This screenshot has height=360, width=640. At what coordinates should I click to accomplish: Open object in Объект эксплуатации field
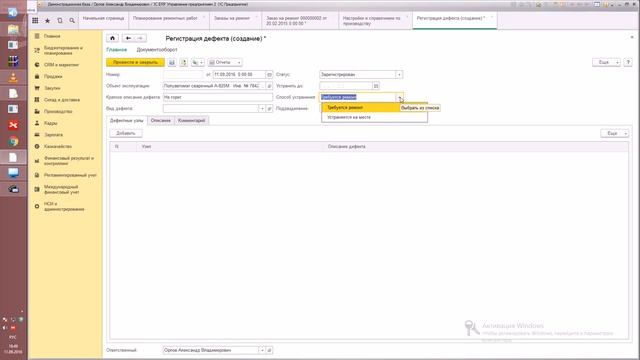pyautogui.click(x=269, y=86)
